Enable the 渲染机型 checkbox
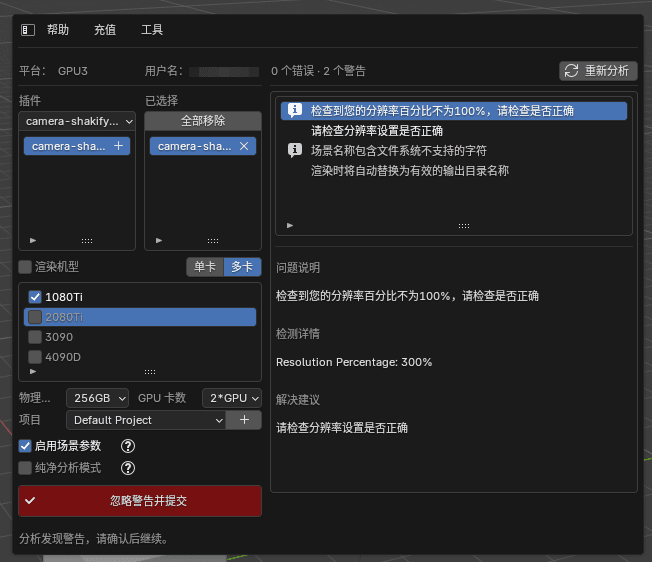 (x=25, y=267)
